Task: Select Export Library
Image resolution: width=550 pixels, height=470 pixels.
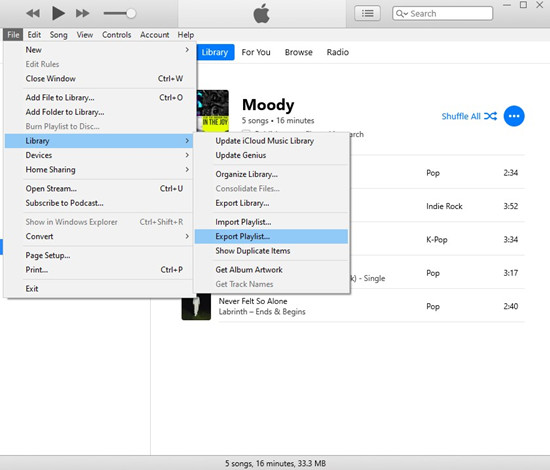Action: 271,203
